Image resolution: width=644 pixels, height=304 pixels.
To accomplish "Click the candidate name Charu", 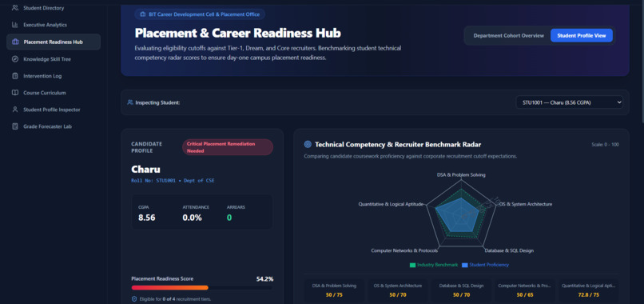I will pos(145,169).
